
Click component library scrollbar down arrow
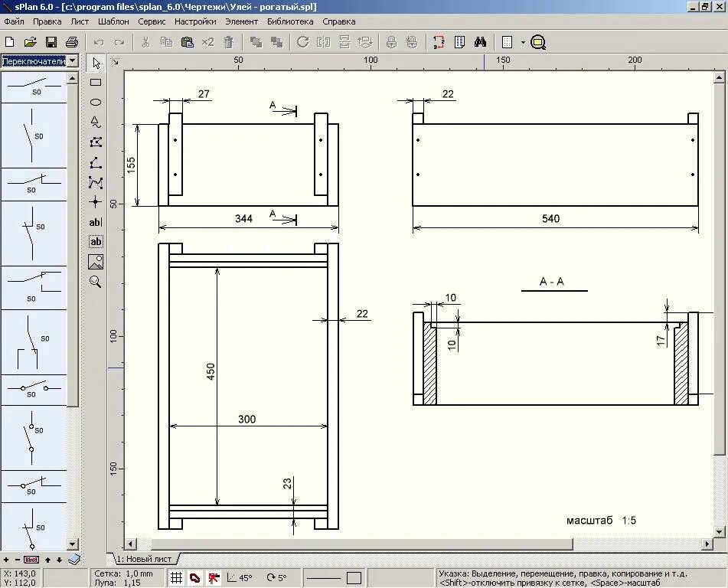pos(73,544)
